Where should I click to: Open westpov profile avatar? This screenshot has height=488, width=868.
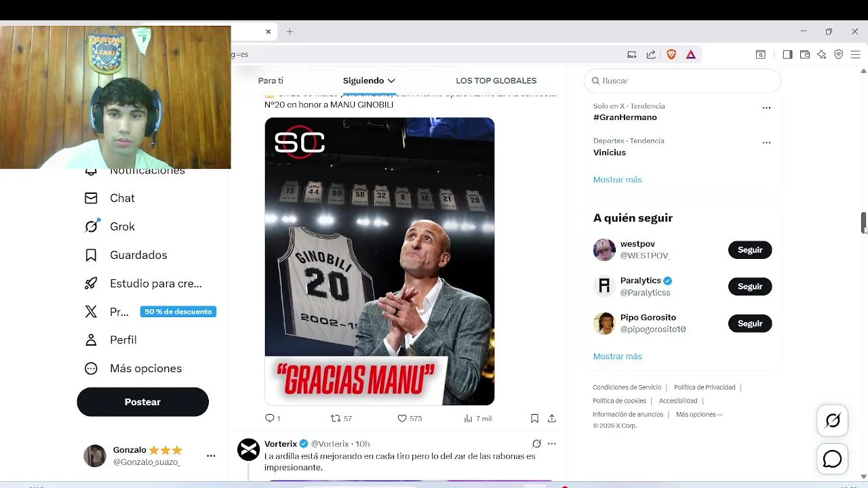click(x=604, y=250)
